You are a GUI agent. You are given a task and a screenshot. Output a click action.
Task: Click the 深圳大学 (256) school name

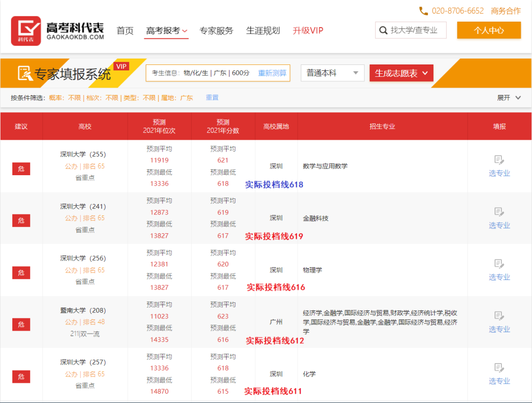click(x=83, y=258)
